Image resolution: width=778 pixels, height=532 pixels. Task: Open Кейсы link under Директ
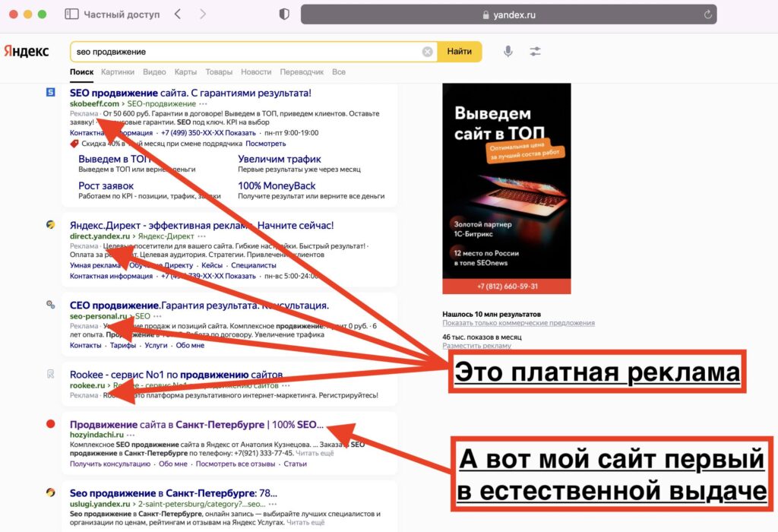click(x=212, y=265)
